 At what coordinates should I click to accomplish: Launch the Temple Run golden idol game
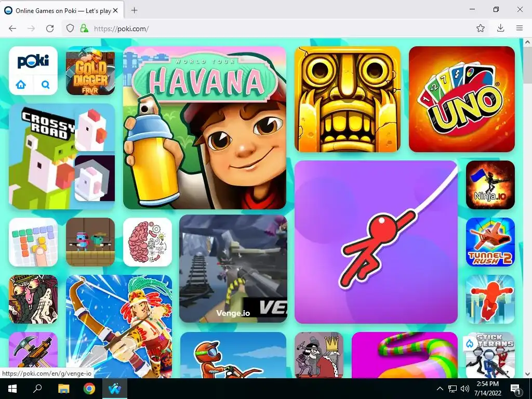(348, 99)
